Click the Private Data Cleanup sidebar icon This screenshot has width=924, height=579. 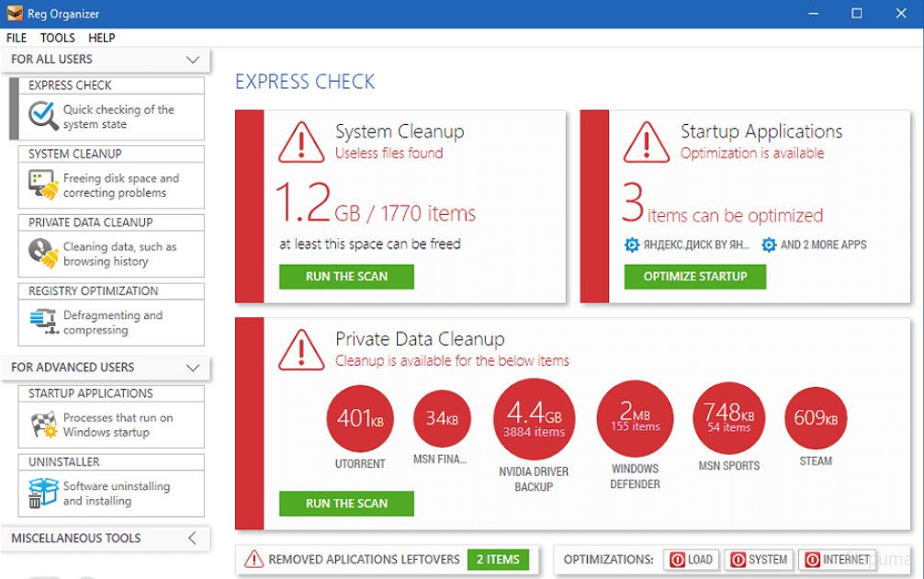[x=43, y=253]
